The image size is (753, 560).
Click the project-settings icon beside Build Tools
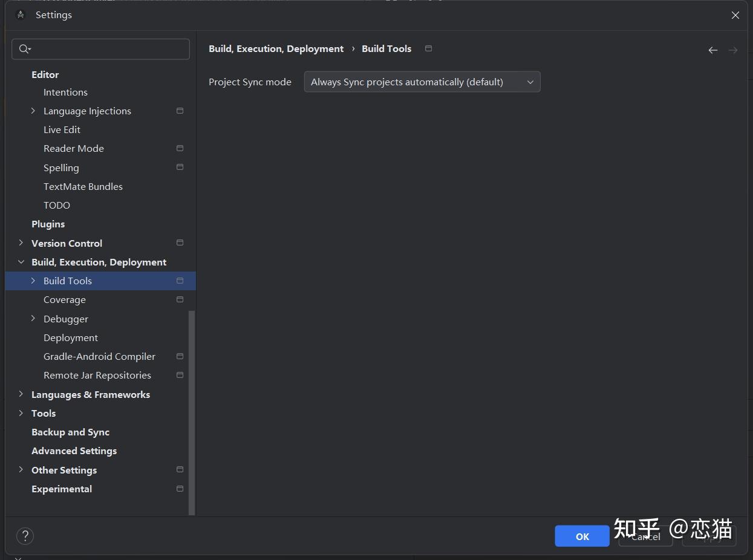pyautogui.click(x=180, y=281)
